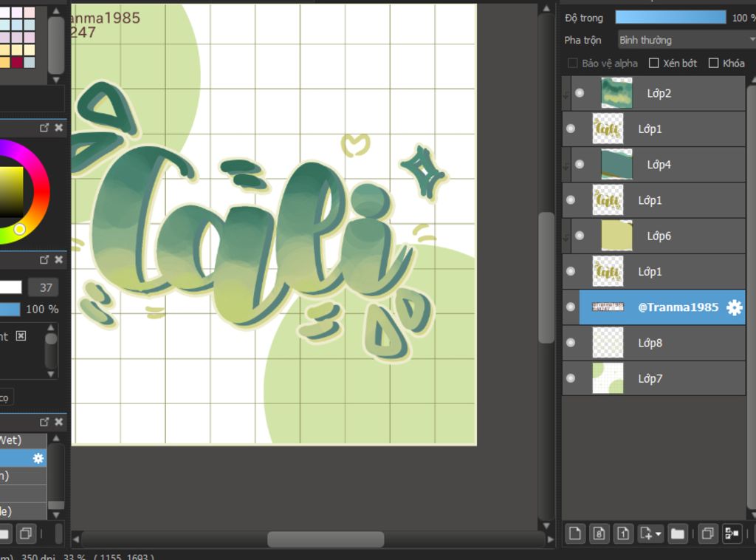Adjust the Độ trong opacity slider

coord(670,18)
